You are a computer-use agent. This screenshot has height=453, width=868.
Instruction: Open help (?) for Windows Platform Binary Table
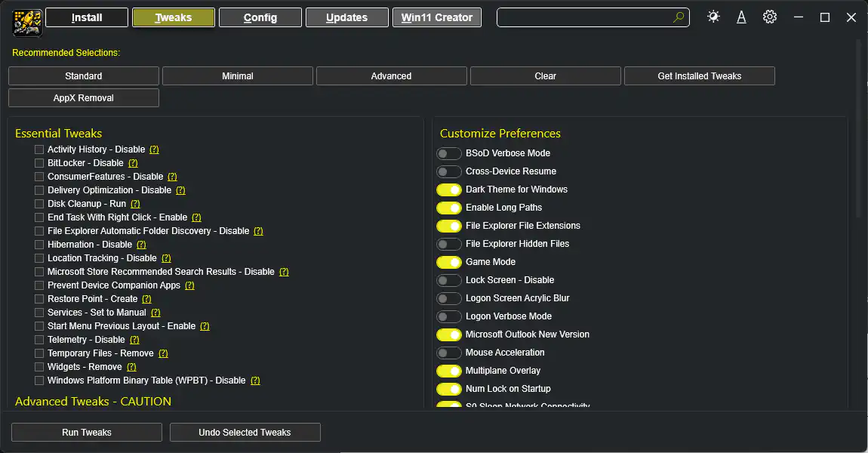[x=255, y=380]
